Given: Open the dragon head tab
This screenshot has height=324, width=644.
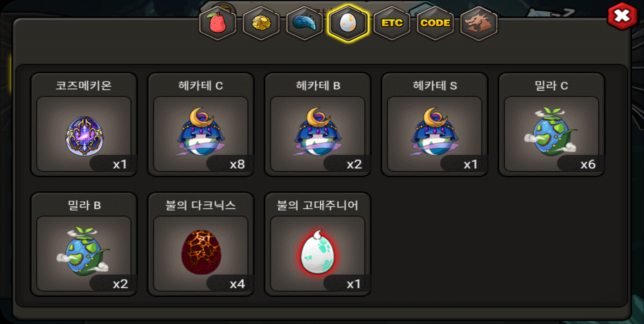Looking at the screenshot, I should (x=479, y=23).
